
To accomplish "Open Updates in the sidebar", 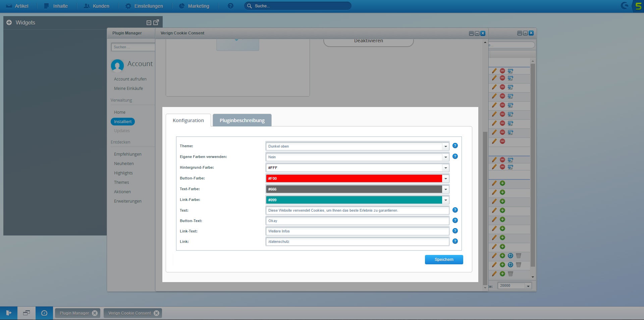I will pos(122,131).
